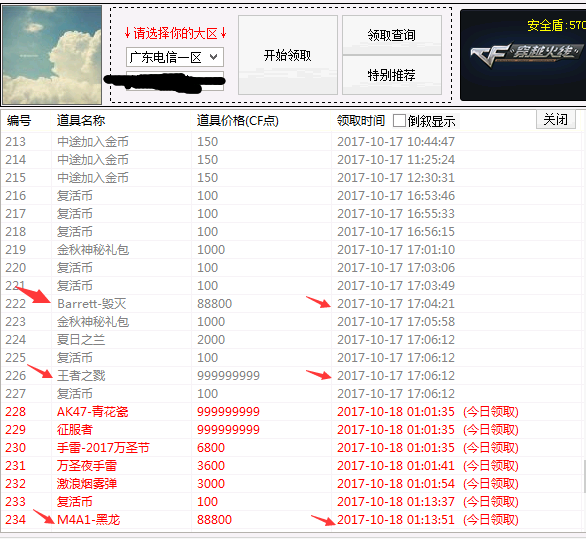The height and width of the screenshot is (539, 586).
Task: Click the 道具价格(CF点) column header
Action: pyautogui.click(x=238, y=121)
